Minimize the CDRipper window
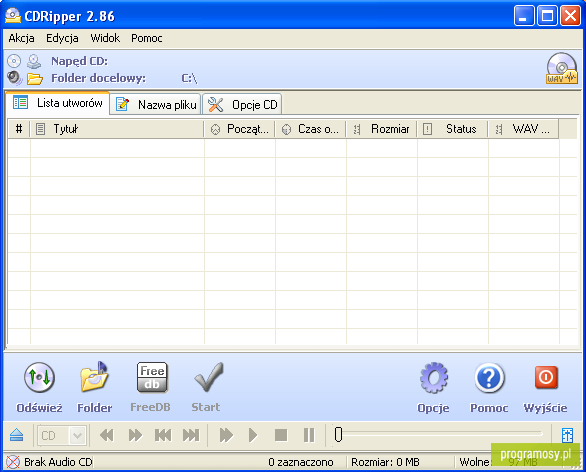The image size is (586, 472). (524, 15)
